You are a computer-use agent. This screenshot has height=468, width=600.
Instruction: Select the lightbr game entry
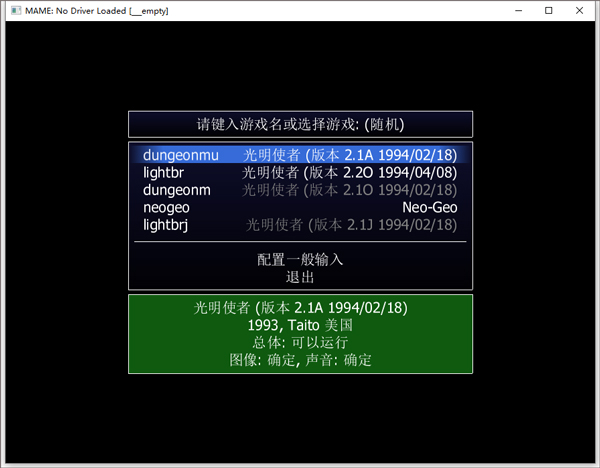(x=300, y=173)
